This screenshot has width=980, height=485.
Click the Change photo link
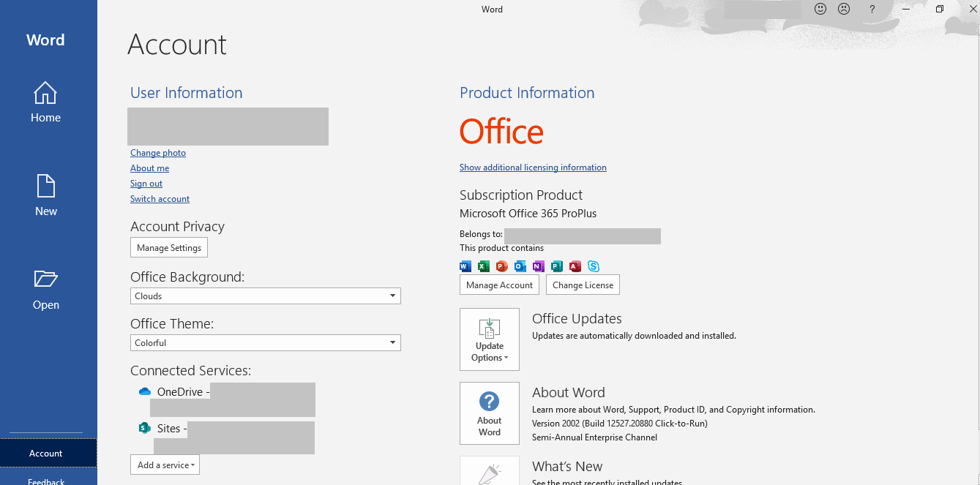[x=158, y=153]
